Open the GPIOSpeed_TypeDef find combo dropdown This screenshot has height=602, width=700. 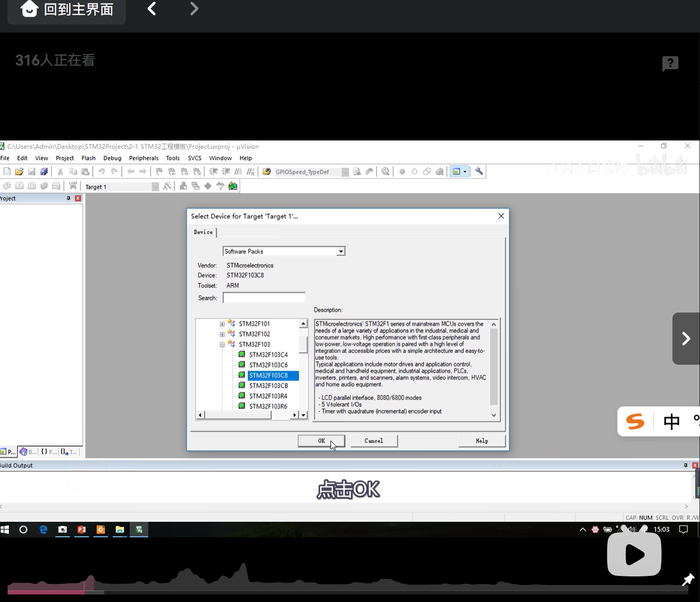point(345,172)
